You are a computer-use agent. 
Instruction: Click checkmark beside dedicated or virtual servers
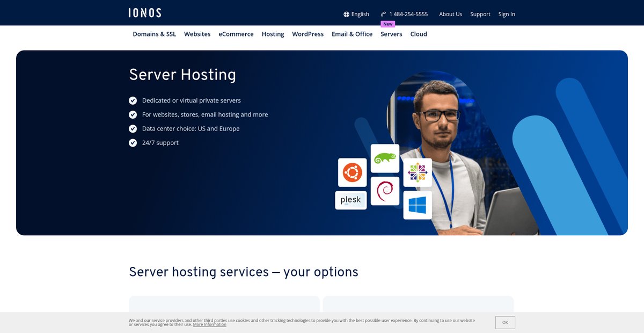coord(133,100)
